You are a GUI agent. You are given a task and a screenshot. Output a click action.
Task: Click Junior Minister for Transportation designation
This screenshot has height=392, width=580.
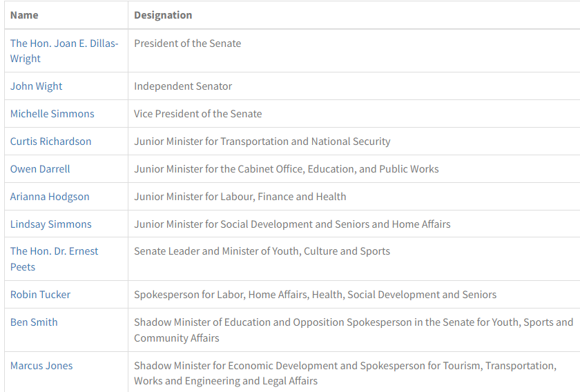262,141
